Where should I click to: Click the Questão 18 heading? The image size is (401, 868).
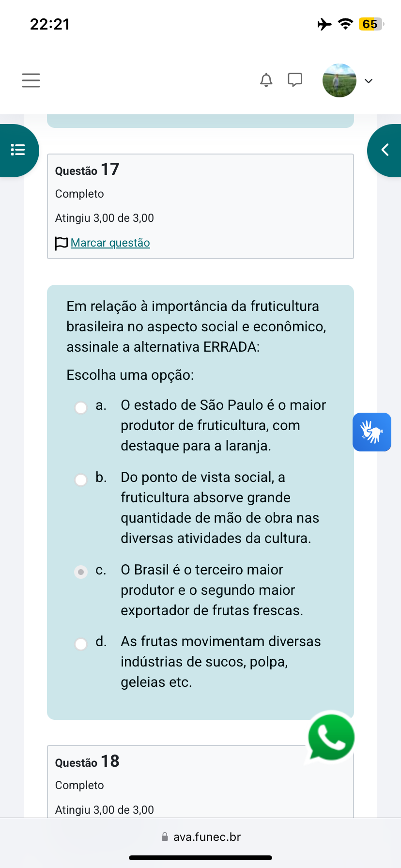coord(87,761)
